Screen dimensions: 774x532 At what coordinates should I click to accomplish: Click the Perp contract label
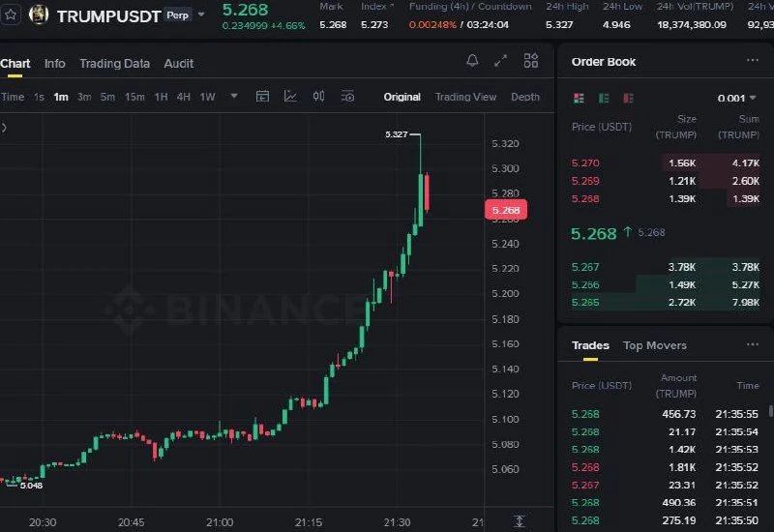[x=178, y=15]
